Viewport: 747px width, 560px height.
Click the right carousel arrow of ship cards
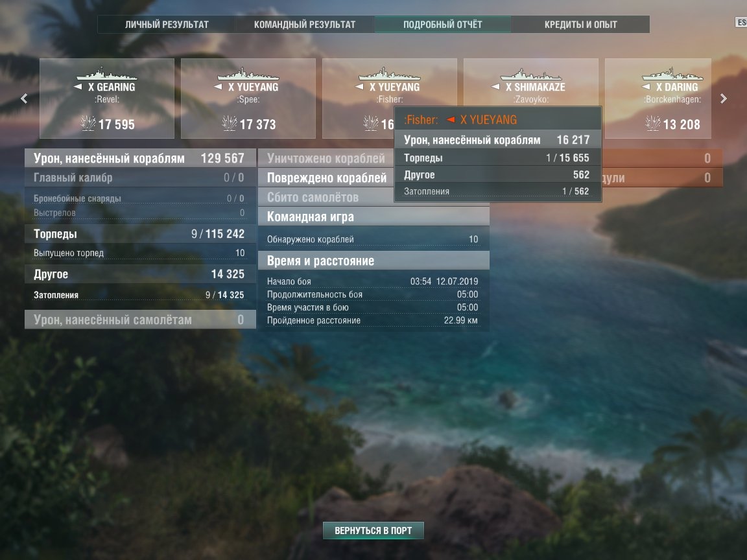click(723, 99)
